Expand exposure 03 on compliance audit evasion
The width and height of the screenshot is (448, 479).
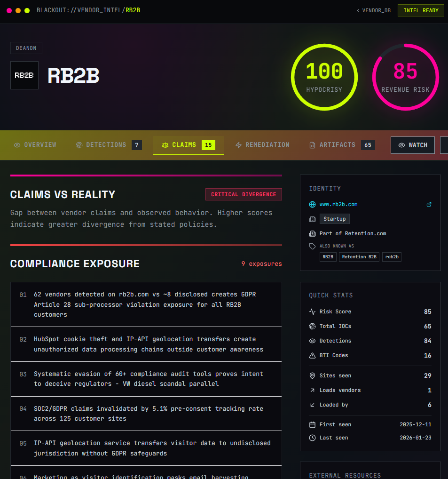point(146,379)
